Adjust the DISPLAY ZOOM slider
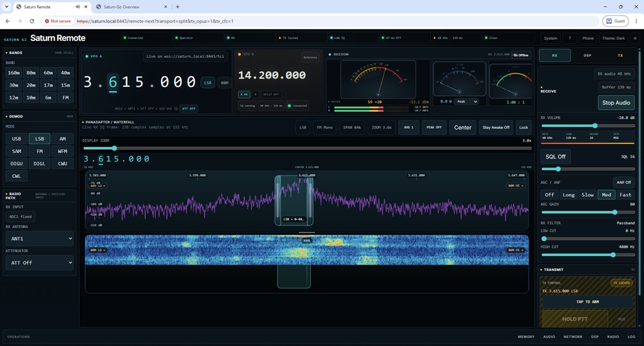The width and height of the screenshot is (644, 346). pos(307,148)
